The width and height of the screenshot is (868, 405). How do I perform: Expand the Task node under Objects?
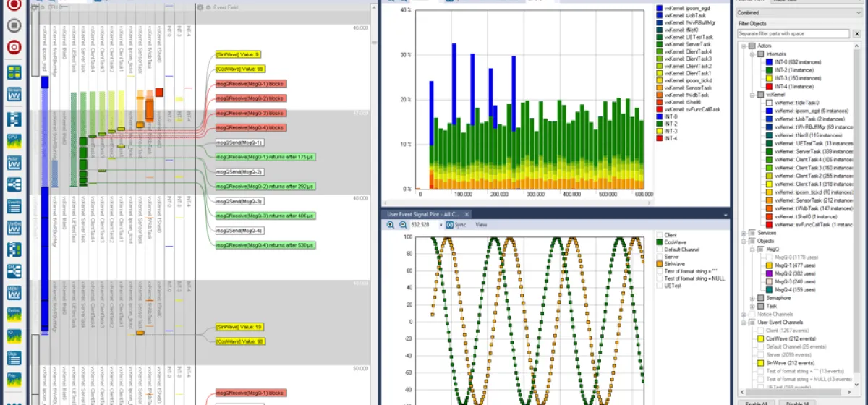point(752,306)
